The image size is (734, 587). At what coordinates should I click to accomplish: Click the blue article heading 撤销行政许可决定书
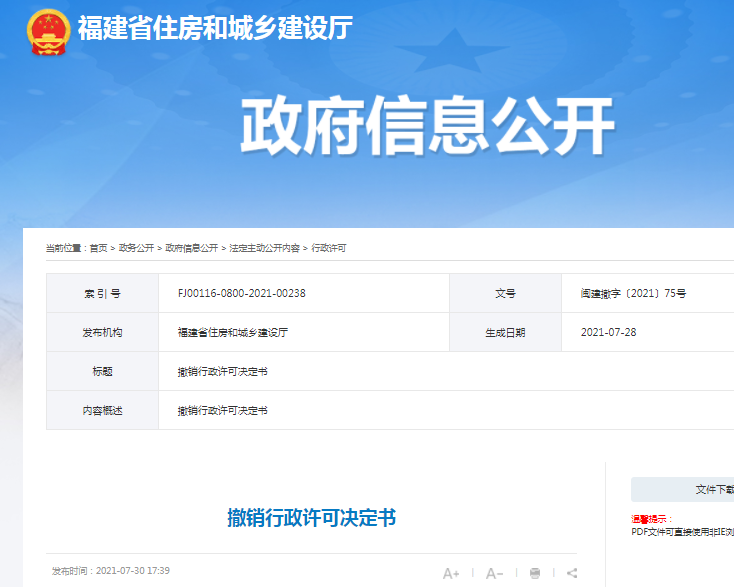point(312,518)
